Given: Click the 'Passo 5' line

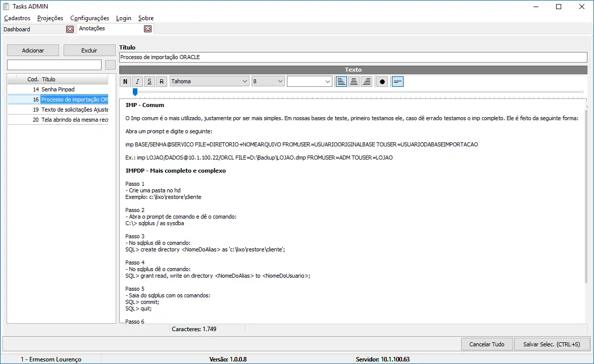Looking at the screenshot, I should 135,289.
